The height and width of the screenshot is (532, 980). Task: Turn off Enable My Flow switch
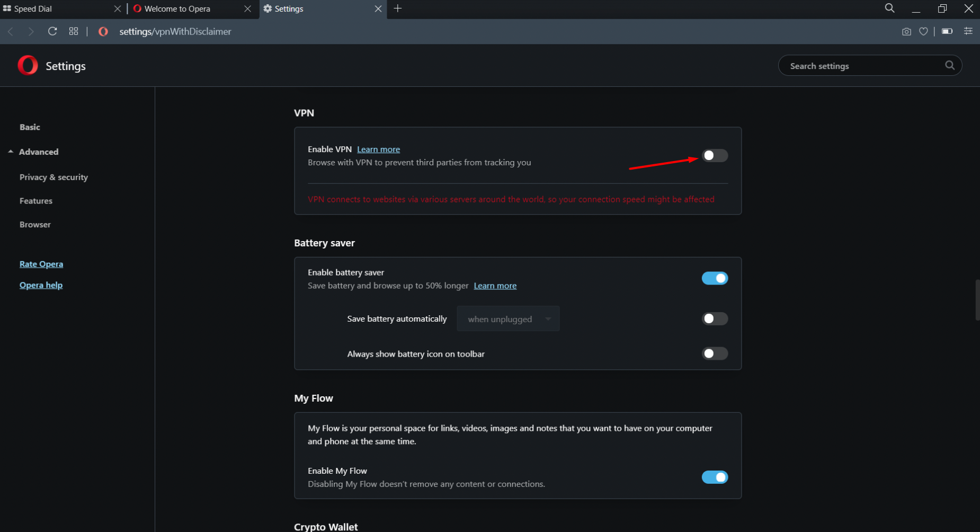[715, 477]
